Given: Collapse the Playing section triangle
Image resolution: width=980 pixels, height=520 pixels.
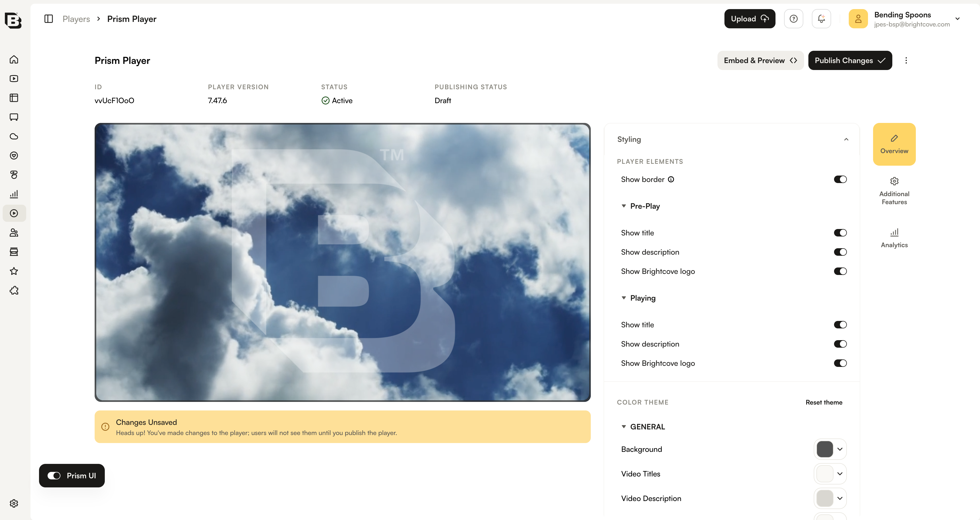Looking at the screenshot, I should click(x=624, y=298).
